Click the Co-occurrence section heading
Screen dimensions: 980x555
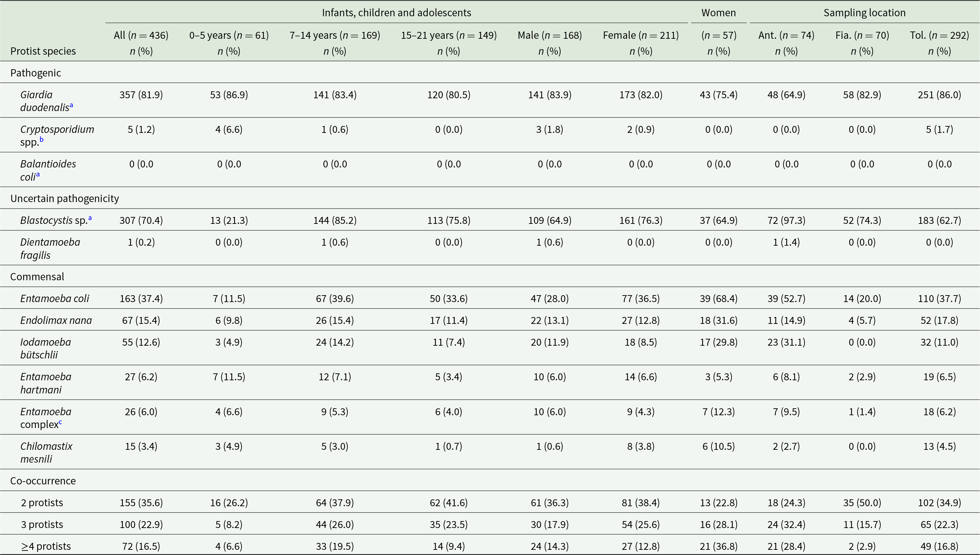click(43, 481)
